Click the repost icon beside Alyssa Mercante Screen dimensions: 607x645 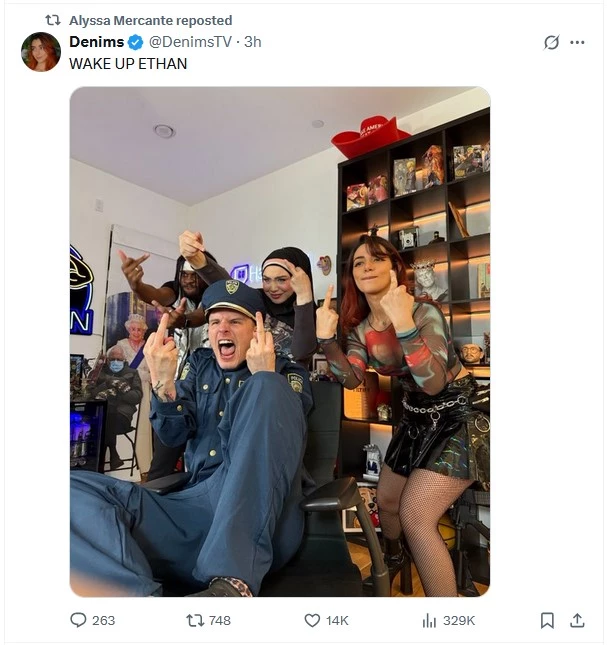53,20
